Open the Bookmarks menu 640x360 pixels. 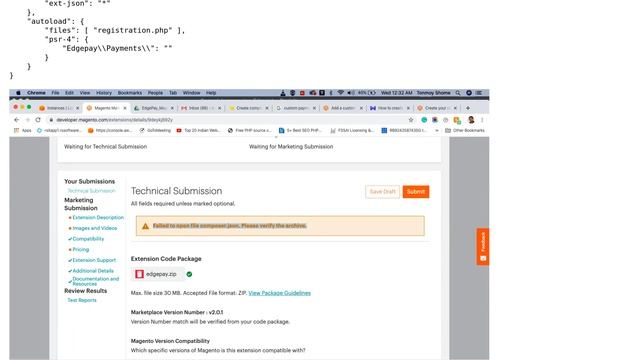click(130, 93)
